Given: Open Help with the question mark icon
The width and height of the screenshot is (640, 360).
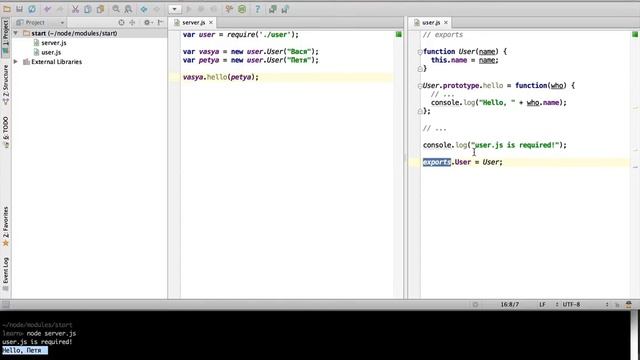Looking at the screenshot, I should coord(257,9).
